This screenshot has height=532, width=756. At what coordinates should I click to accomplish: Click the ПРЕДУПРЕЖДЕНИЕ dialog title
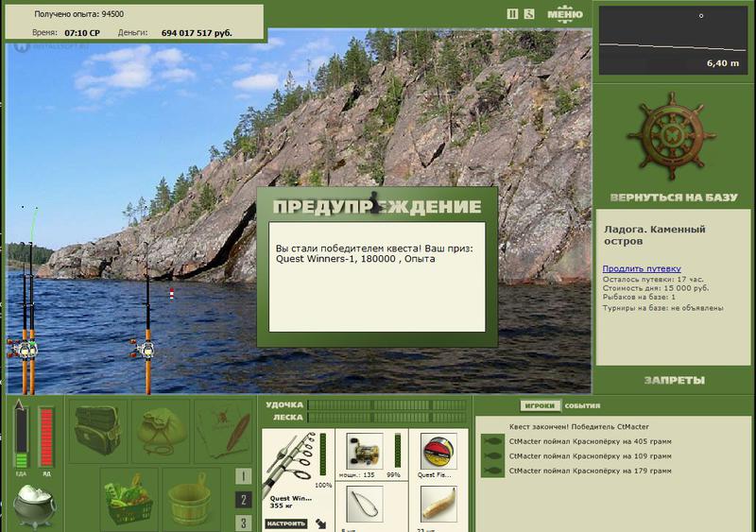(x=376, y=206)
